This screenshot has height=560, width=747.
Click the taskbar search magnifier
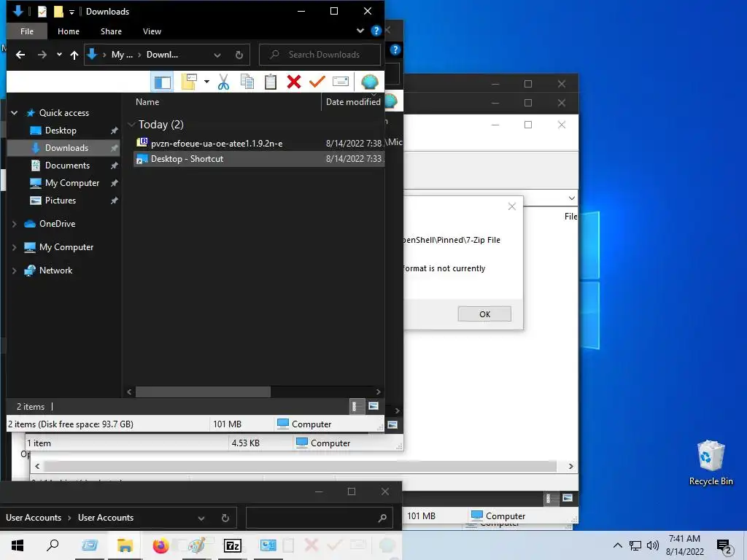tap(53, 545)
